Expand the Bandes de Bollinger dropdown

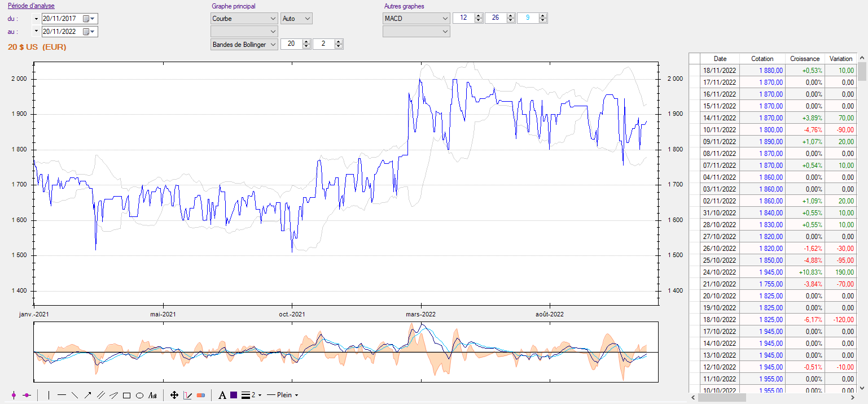tap(272, 44)
